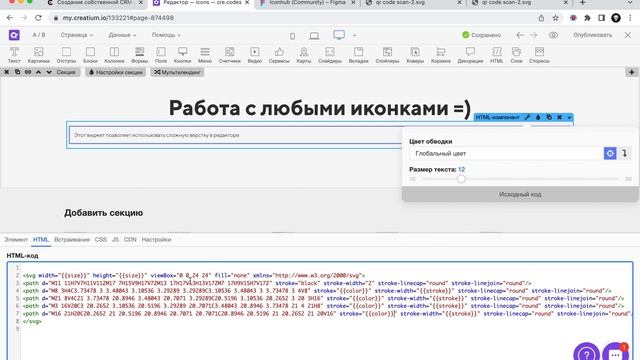Viewport: 640px width, 360px height.
Task: Switch to the Элемент tab
Action: [x=16, y=240]
